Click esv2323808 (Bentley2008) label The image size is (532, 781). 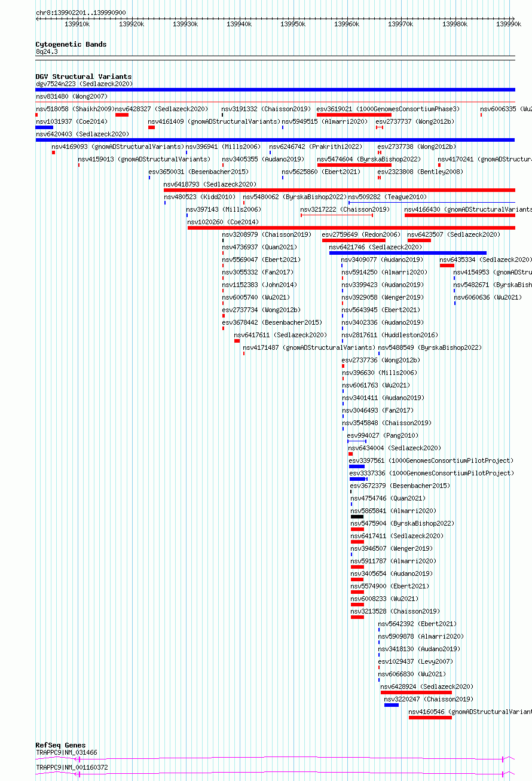(420, 172)
